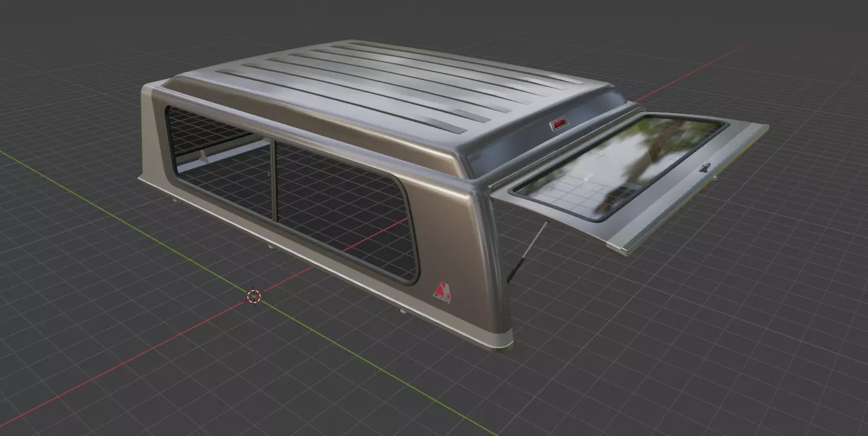Select the red brake light on canopy

(558, 124)
